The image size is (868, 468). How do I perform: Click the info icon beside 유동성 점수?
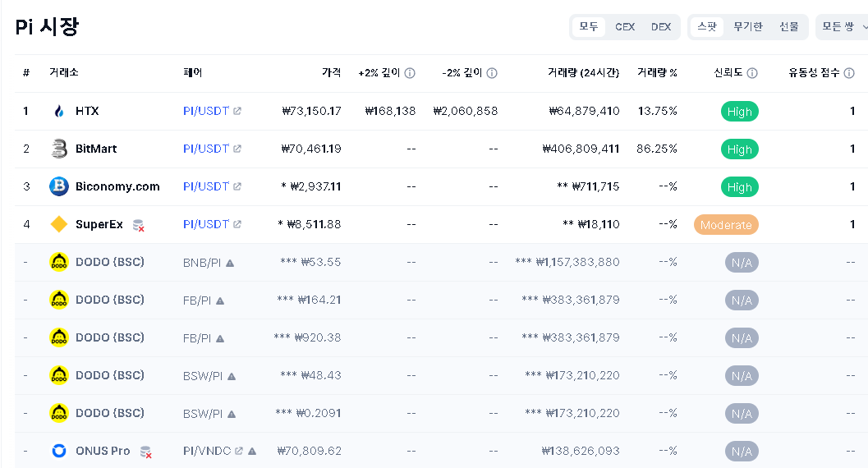[848, 73]
